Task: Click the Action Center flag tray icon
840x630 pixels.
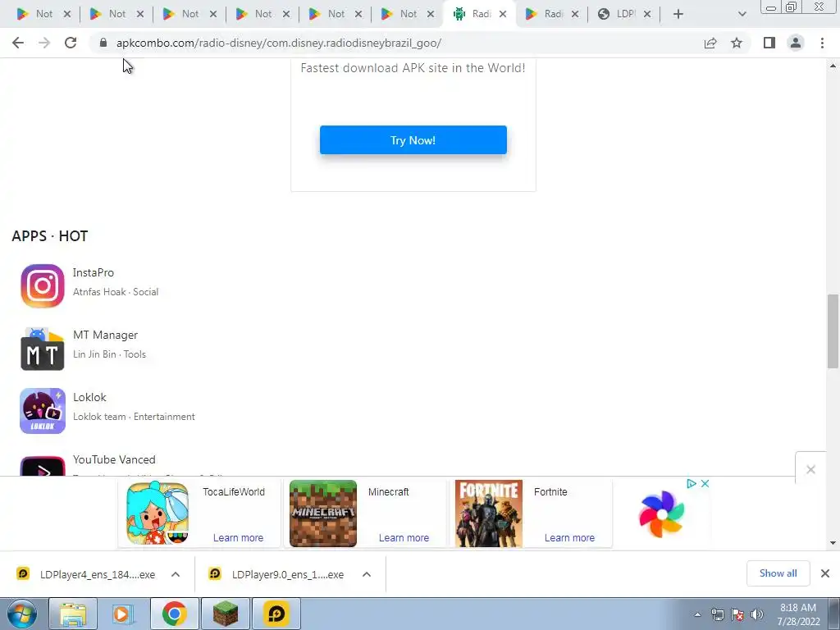Action: coord(737,614)
